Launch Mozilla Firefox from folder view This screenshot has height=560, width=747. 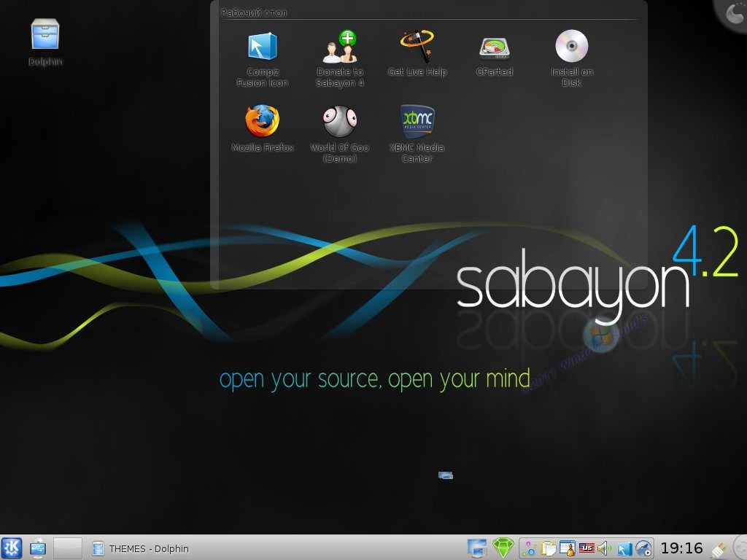pyautogui.click(x=263, y=128)
